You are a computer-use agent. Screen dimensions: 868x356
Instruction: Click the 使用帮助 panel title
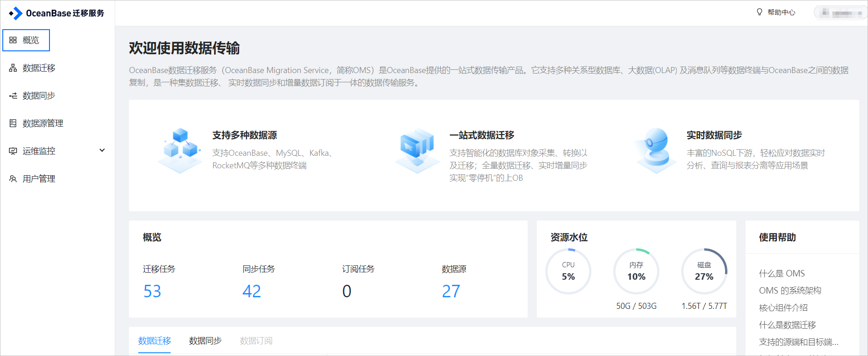[x=778, y=238]
